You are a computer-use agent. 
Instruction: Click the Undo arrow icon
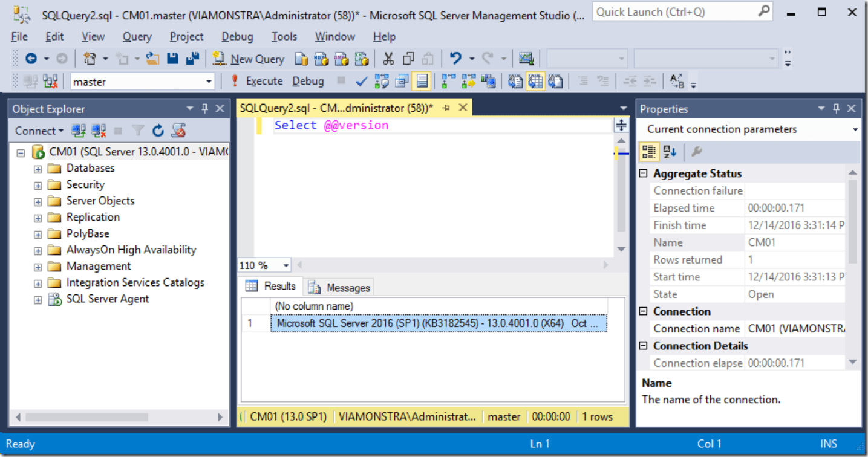pyautogui.click(x=455, y=59)
